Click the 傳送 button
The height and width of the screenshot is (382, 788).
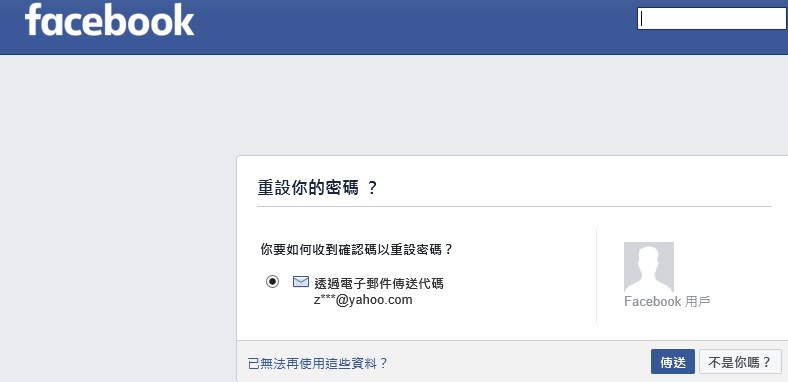673,362
